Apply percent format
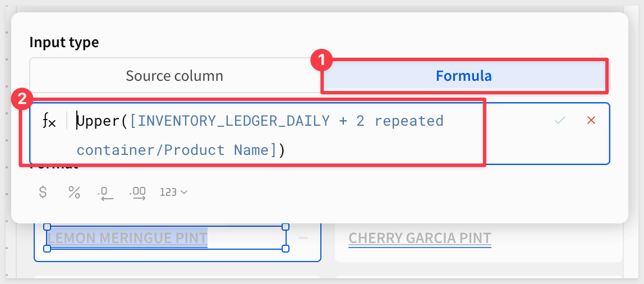 click(74, 192)
